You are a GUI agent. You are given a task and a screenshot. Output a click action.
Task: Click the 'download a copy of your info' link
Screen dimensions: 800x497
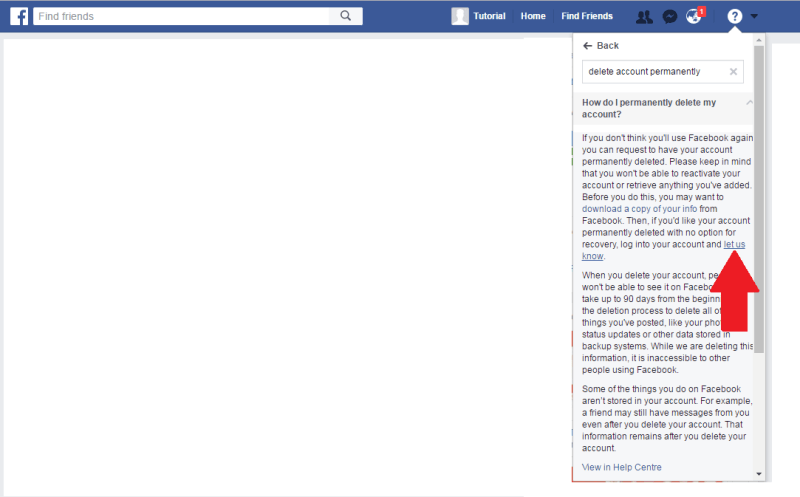639,209
